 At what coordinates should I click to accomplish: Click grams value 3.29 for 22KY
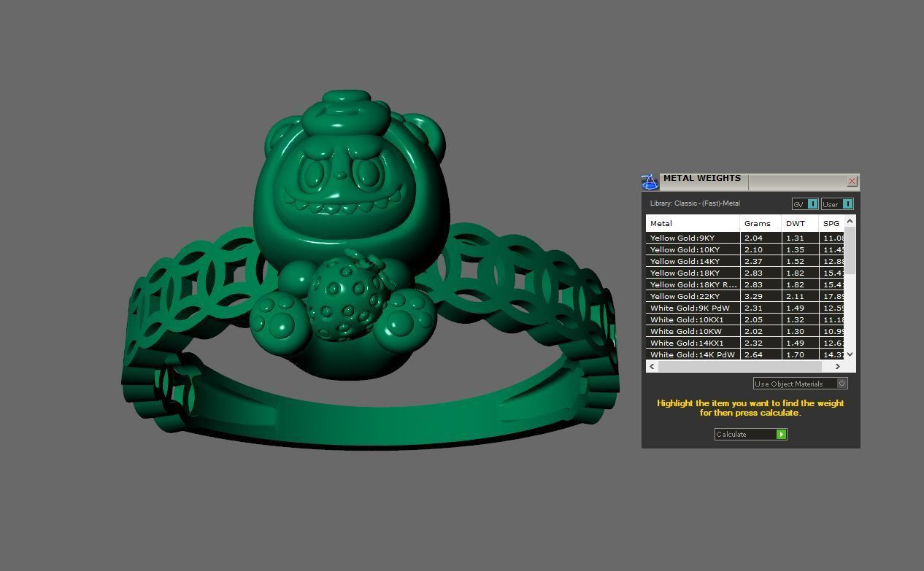[753, 296]
